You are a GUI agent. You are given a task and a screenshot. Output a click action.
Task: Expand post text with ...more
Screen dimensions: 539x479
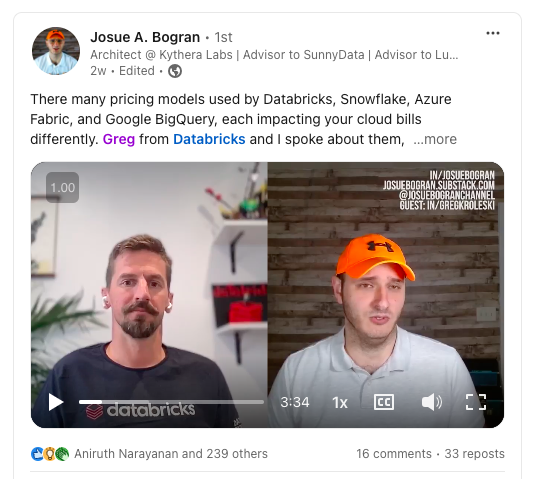(435, 139)
